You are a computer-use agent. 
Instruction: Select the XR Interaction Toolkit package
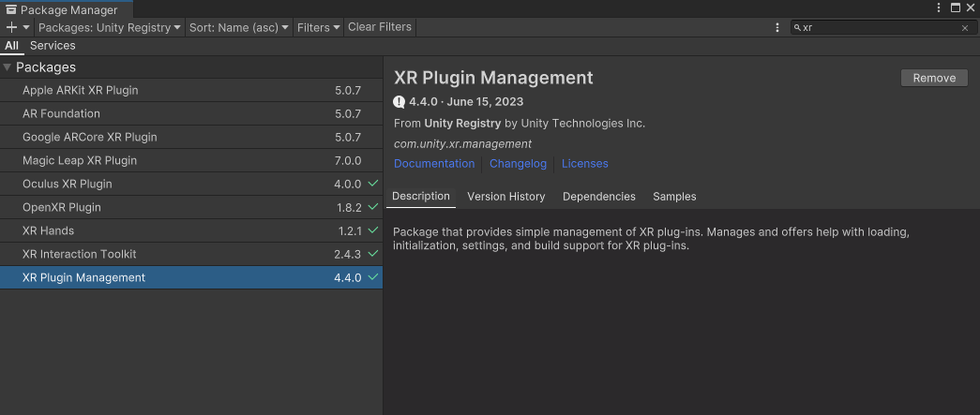pos(191,254)
